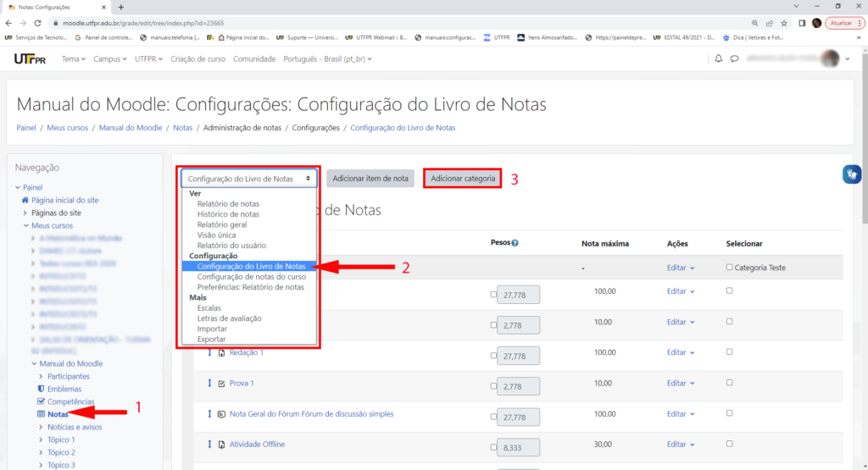Screen dimensions: 868x470
Task: Open the Editar dropdown in Redação 1 row
Action: pos(681,352)
